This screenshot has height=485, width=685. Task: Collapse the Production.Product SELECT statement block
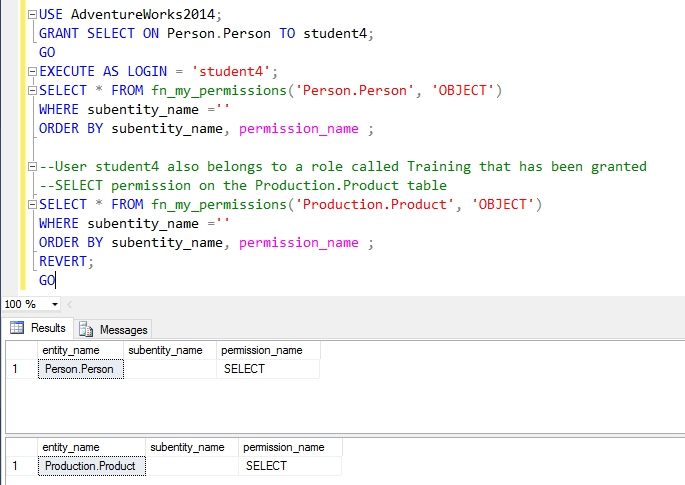[x=33, y=205]
